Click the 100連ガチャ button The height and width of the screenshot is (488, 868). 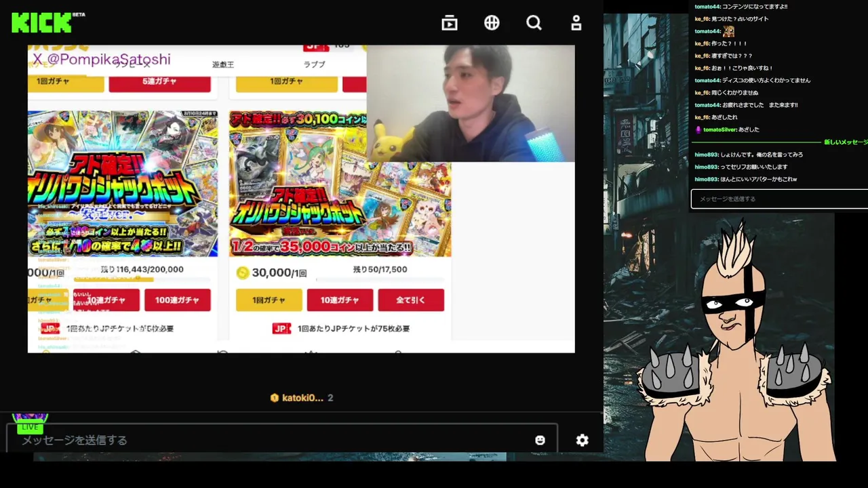coord(177,300)
